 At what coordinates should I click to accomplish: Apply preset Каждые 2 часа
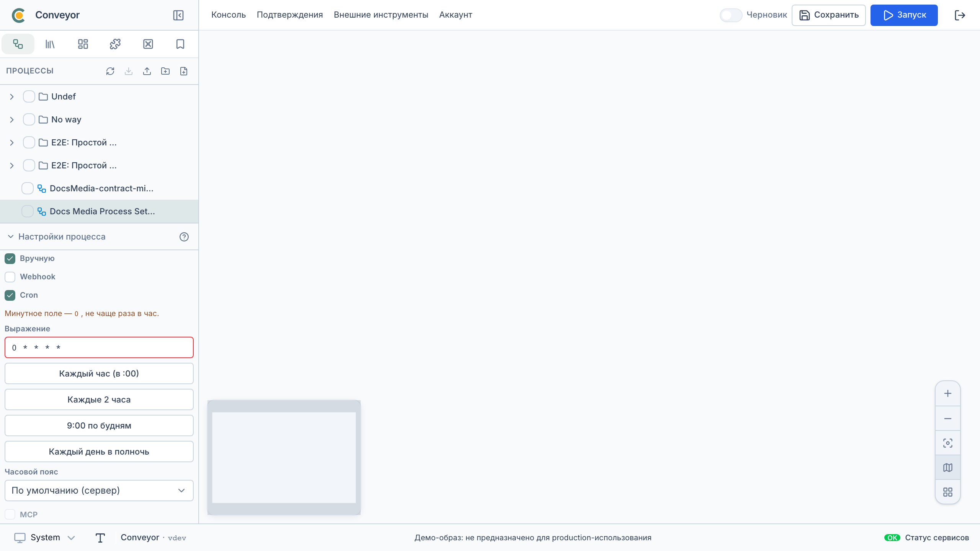[x=99, y=399]
